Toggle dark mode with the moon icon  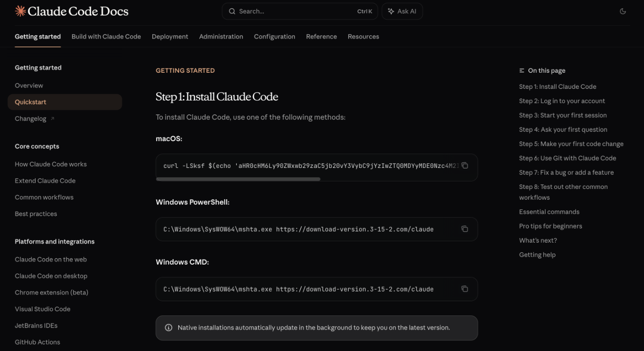[623, 11]
